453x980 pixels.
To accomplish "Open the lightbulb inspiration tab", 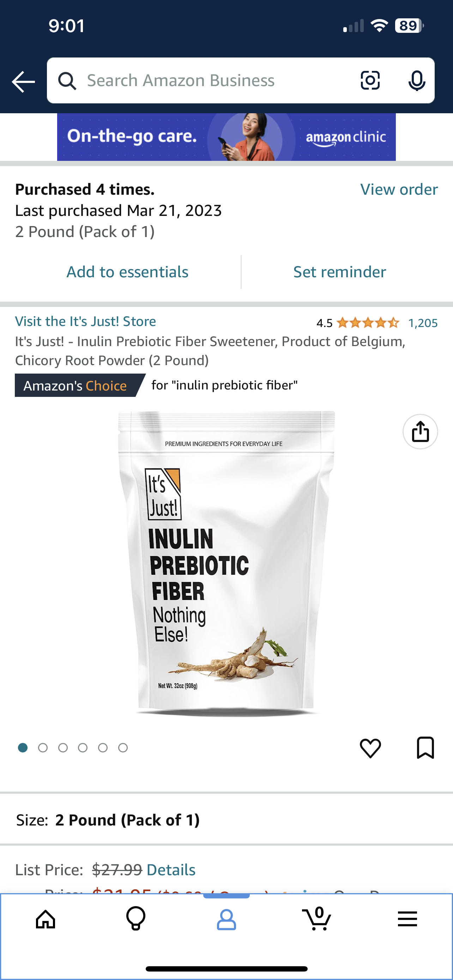I will click(136, 919).
